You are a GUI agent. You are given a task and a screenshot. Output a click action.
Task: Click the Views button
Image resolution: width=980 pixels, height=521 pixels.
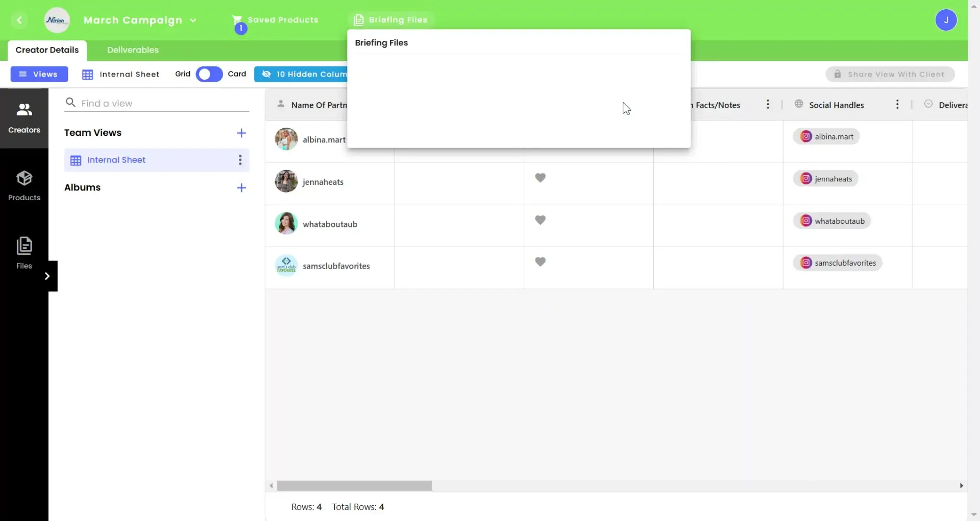coord(39,74)
